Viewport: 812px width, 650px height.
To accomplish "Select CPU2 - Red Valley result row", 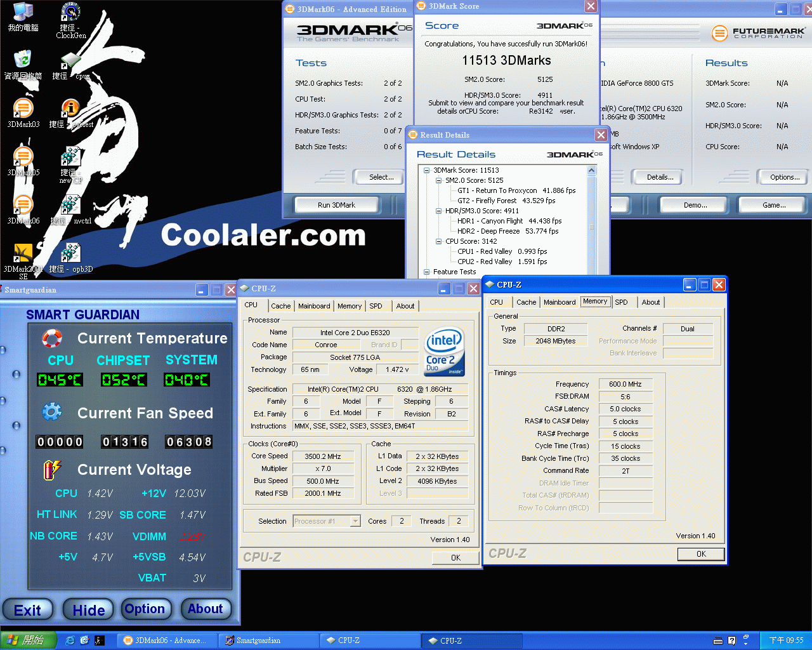I will [x=502, y=262].
